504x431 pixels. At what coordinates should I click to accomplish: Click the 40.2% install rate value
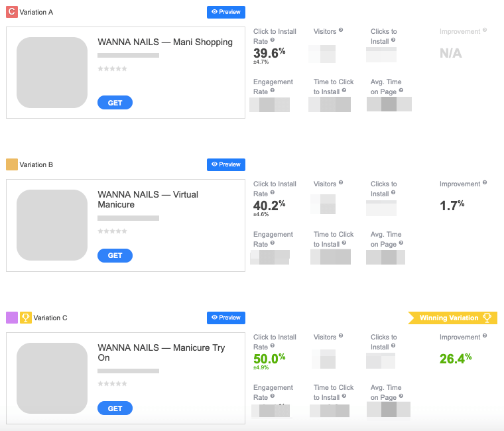click(269, 206)
